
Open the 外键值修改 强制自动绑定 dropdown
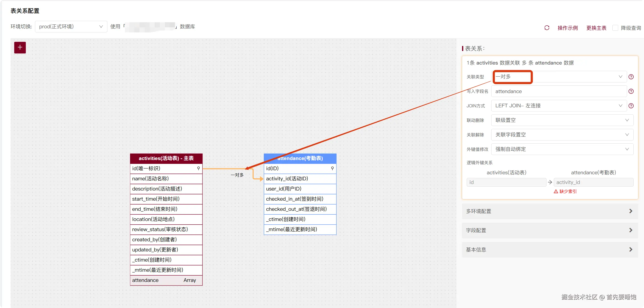point(562,149)
